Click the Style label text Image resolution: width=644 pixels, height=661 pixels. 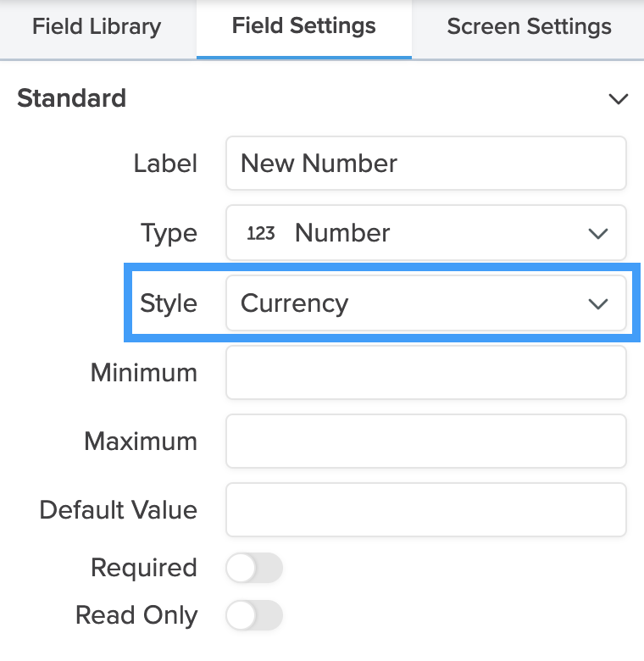[x=169, y=303]
